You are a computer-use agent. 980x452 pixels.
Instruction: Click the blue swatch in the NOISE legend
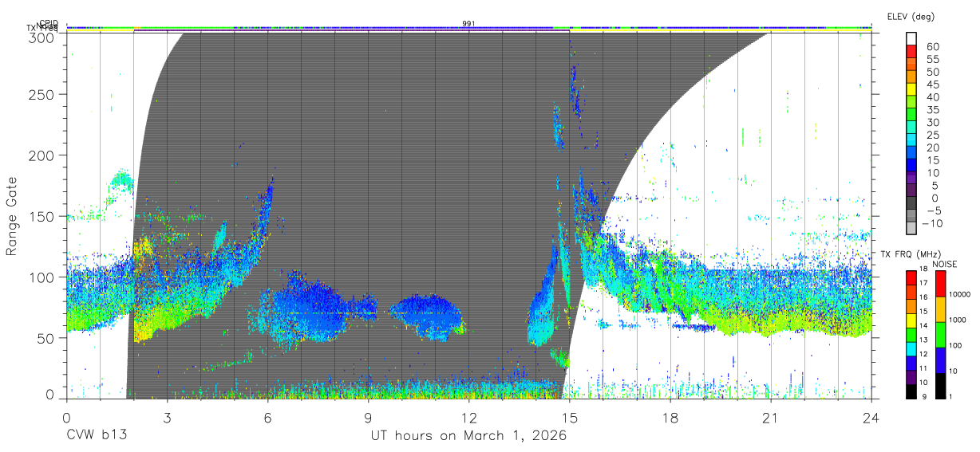click(940, 360)
